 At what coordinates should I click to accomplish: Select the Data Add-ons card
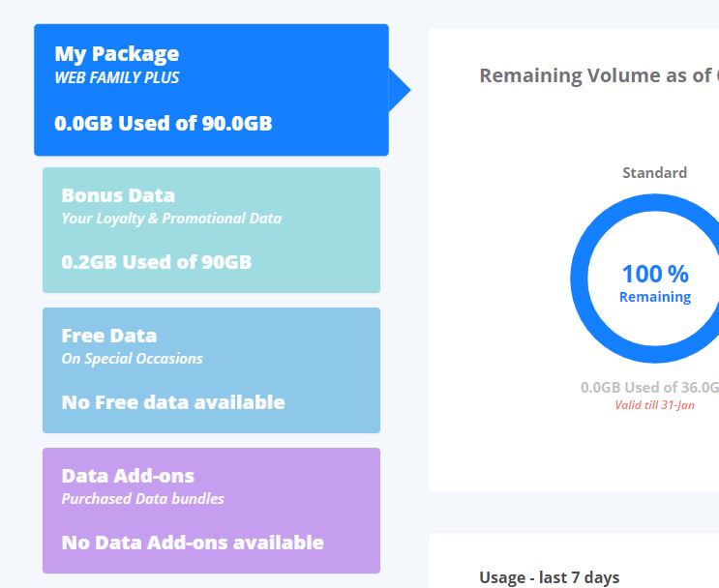pos(211,511)
